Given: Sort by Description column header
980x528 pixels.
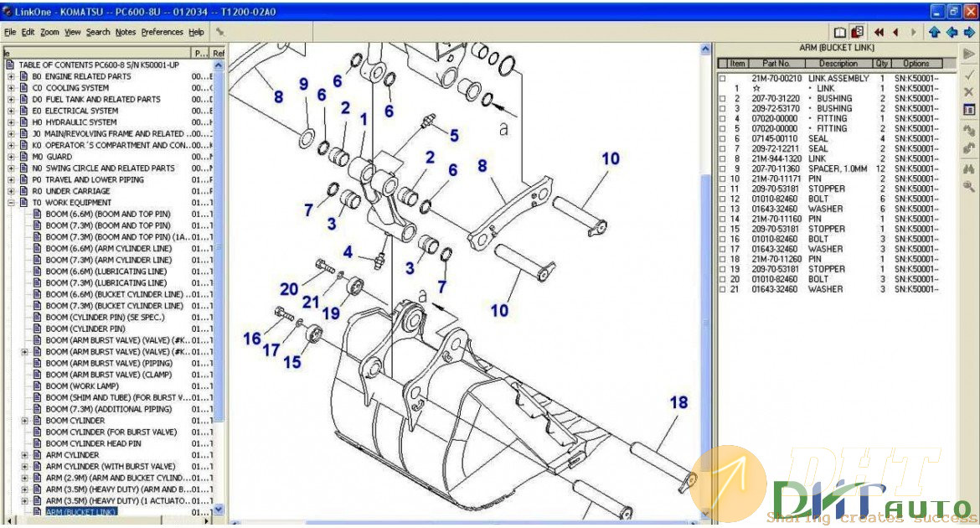Looking at the screenshot, I should click(838, 63).
